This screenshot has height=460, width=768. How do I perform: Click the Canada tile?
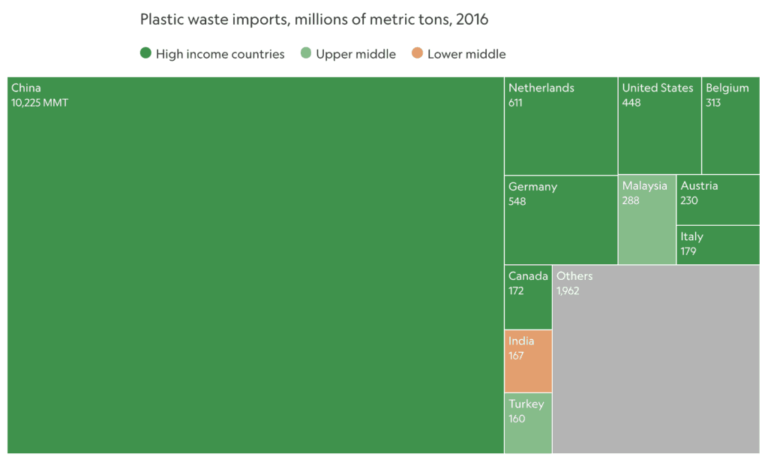[x=527, y=298]
